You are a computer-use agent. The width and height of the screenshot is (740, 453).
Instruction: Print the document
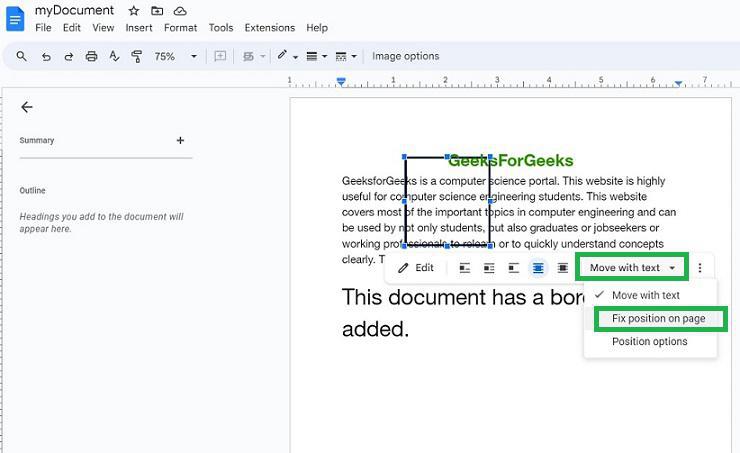91,57
